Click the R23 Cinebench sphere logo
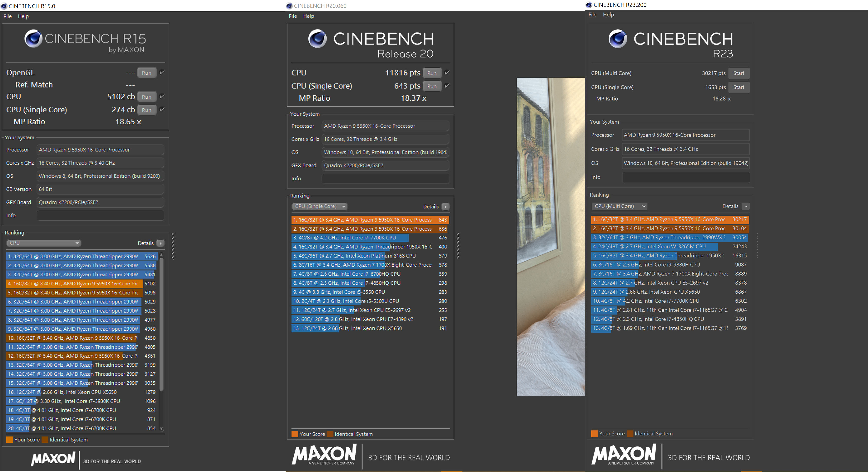 (x=618, y=38)
